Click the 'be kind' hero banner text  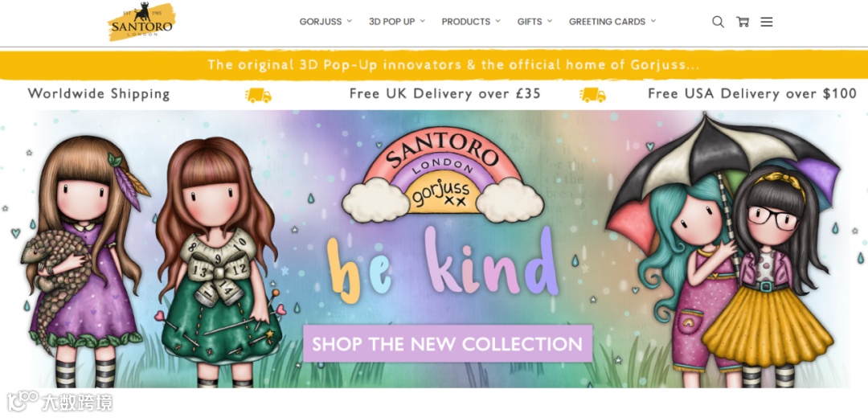tap(442, 264)
